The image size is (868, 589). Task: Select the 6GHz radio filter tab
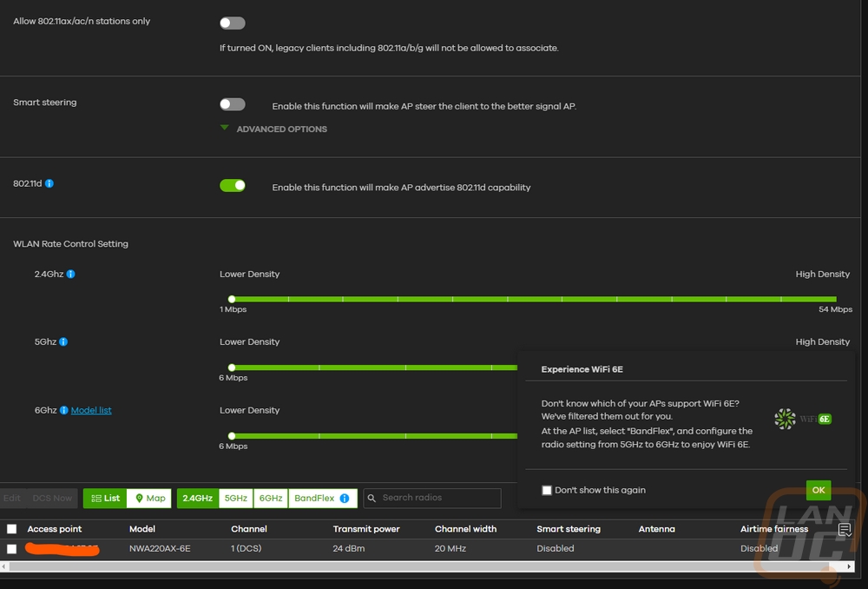click(x=271, y=498)
